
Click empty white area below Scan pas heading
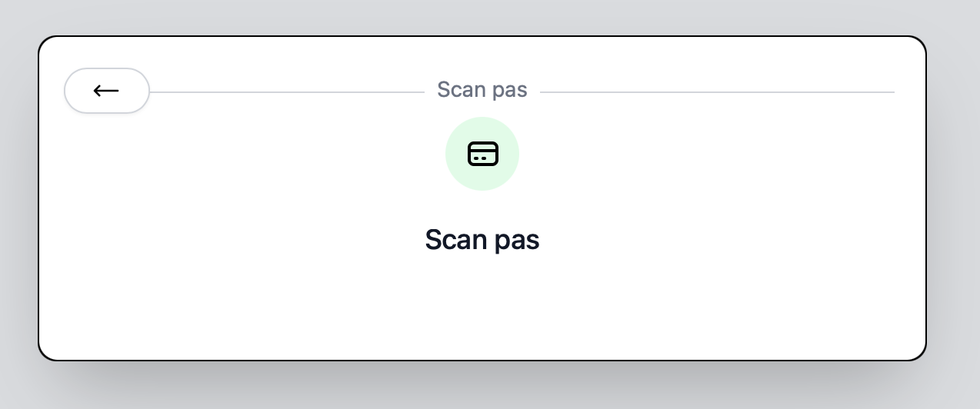(x=482, y=308)
